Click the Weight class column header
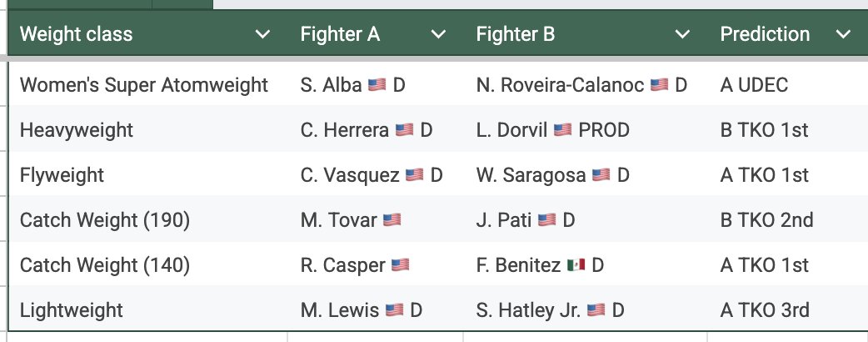Viewport: 868px width, 342px height. [76, 35]
